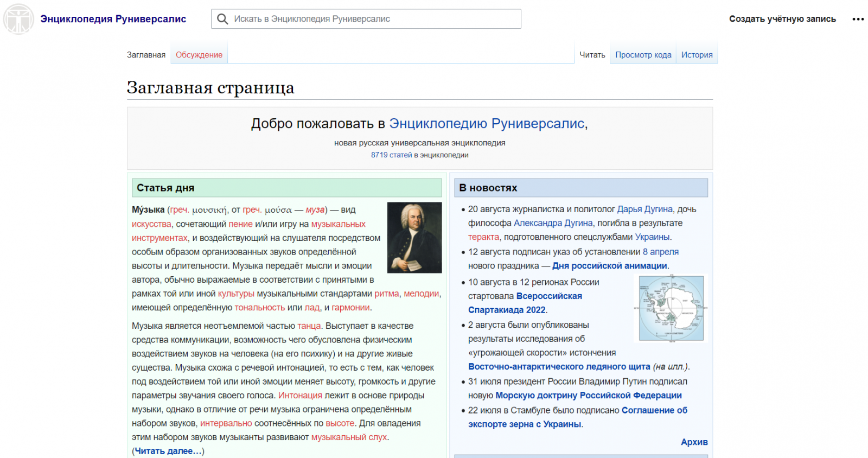The image size is (868, 458).
Task: Open the Архив news link
Action: 694,442
